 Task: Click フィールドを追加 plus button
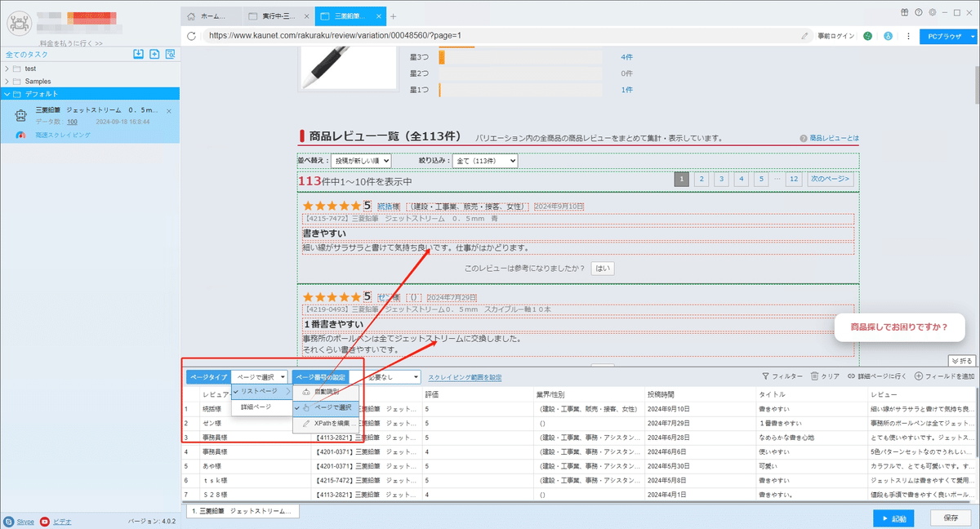pyautogui.click(x=944, y=376)
